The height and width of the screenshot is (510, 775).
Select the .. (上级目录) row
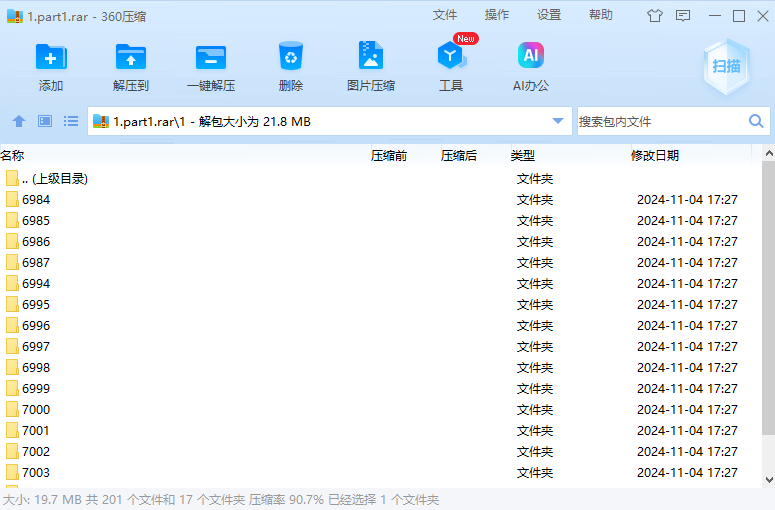(381, 178)
